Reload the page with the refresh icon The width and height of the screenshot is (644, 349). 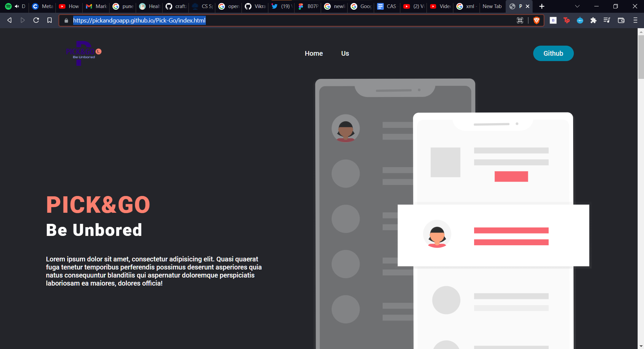tap(36, 20)
